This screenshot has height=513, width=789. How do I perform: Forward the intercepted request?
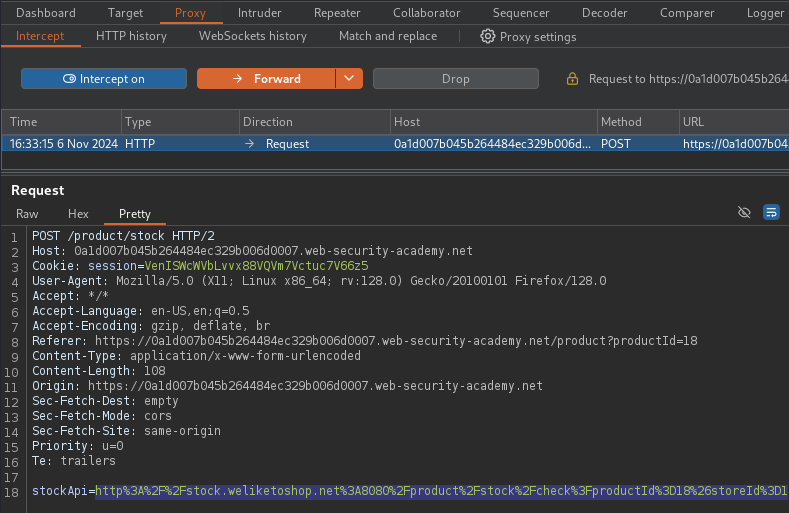point(266,79)
